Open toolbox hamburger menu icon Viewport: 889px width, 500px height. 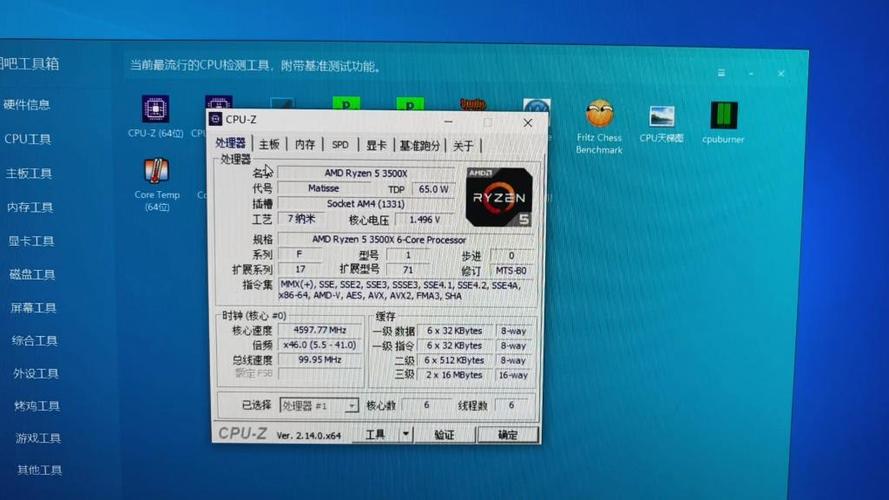pyautogui.click(x=721, y=73)
